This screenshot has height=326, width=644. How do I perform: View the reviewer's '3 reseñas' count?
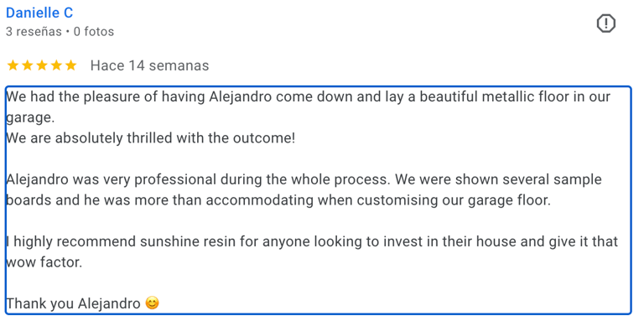(34, 32)
